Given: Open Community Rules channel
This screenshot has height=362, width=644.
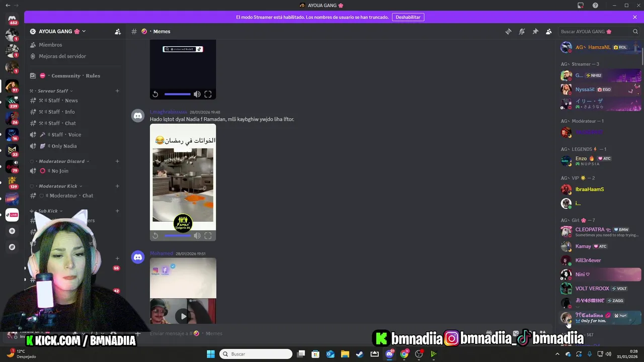Looking at the screenshot, I should (x=74, y=76).
